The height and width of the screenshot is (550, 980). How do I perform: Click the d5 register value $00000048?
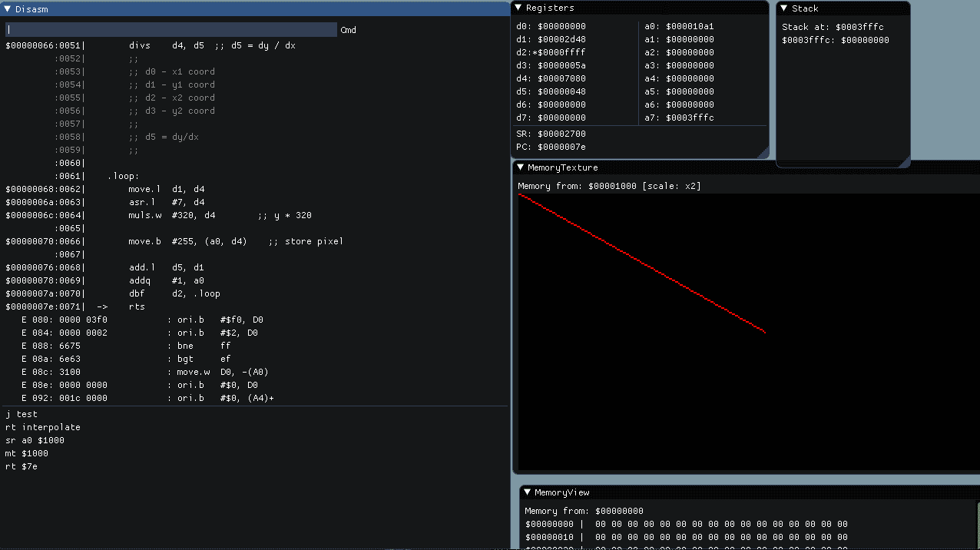click(x=562, y=91)
